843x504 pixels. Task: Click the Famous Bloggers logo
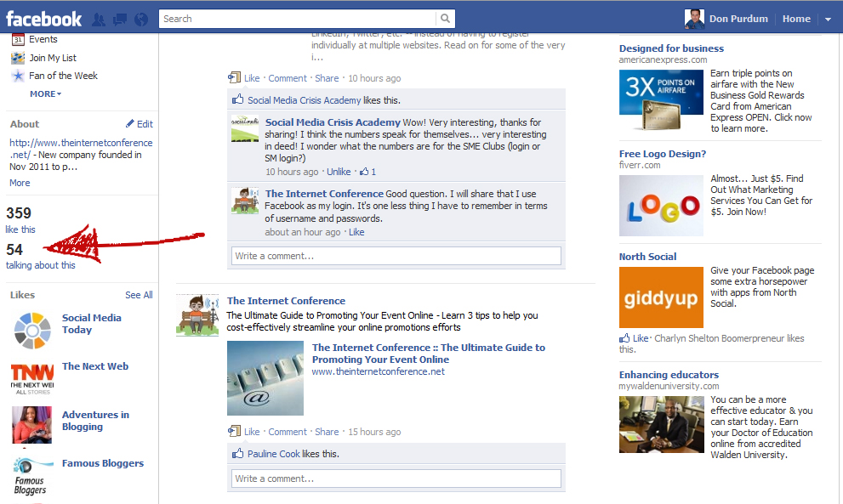(32, 476)
